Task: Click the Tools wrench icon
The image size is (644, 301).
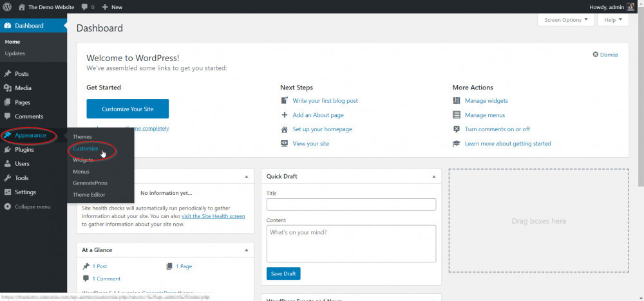Action: click(7, 178)
